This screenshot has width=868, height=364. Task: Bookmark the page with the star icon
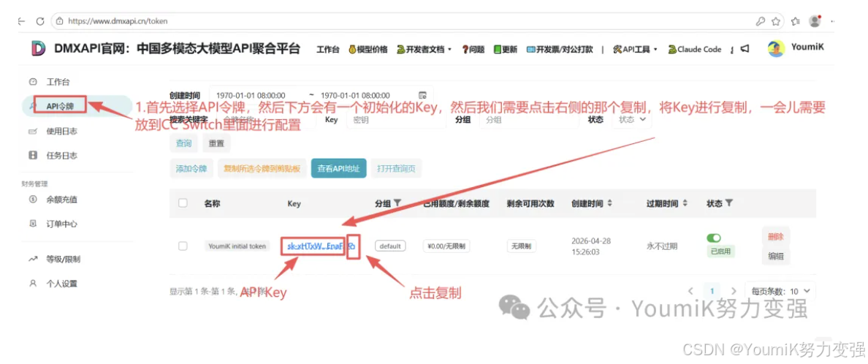point(775,22)
